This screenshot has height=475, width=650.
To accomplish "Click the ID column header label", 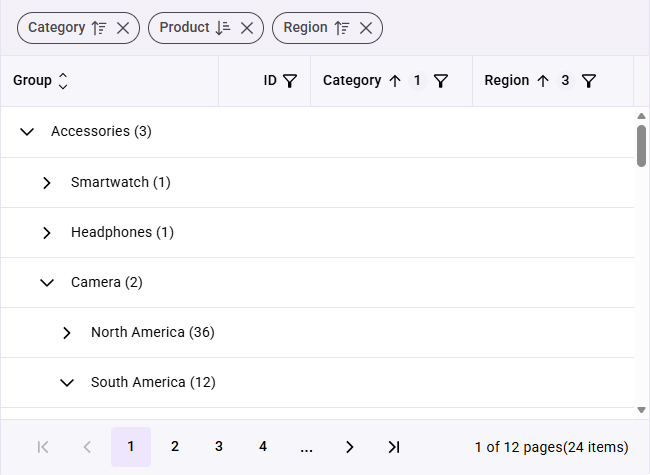I will coord(270,80).
